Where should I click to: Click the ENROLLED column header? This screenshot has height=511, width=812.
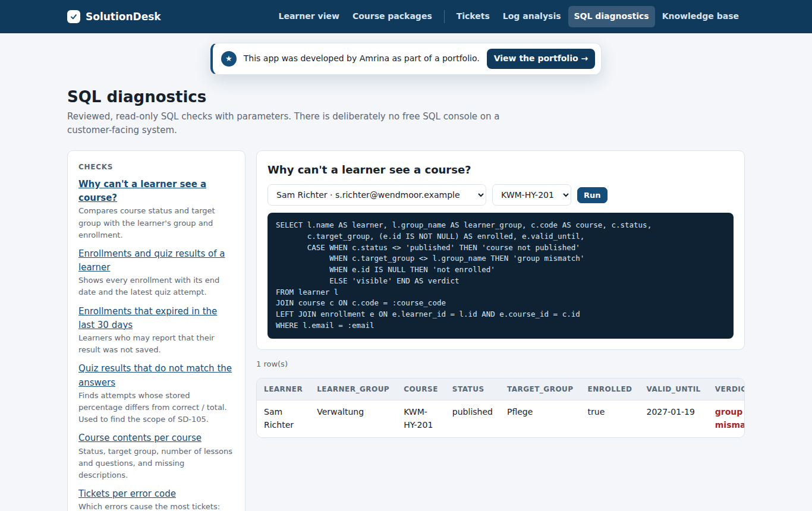pyautogui.click(x=610, y=389)
